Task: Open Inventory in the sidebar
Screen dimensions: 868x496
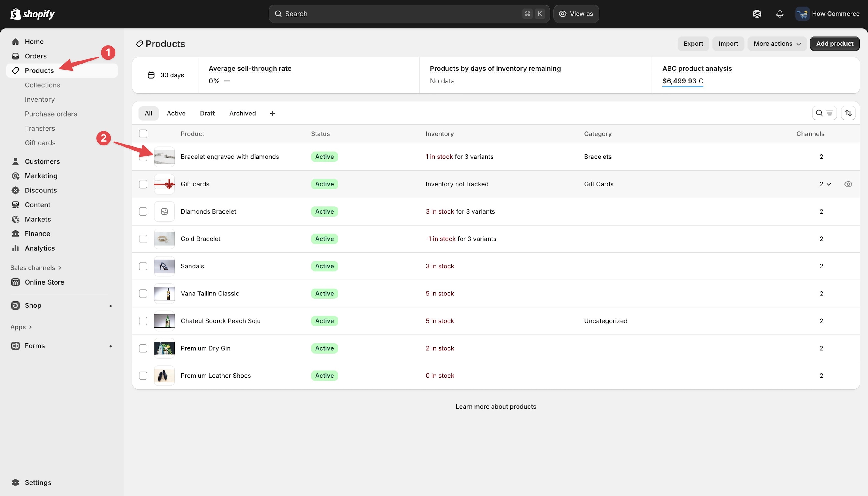Action: click(39, 99)
